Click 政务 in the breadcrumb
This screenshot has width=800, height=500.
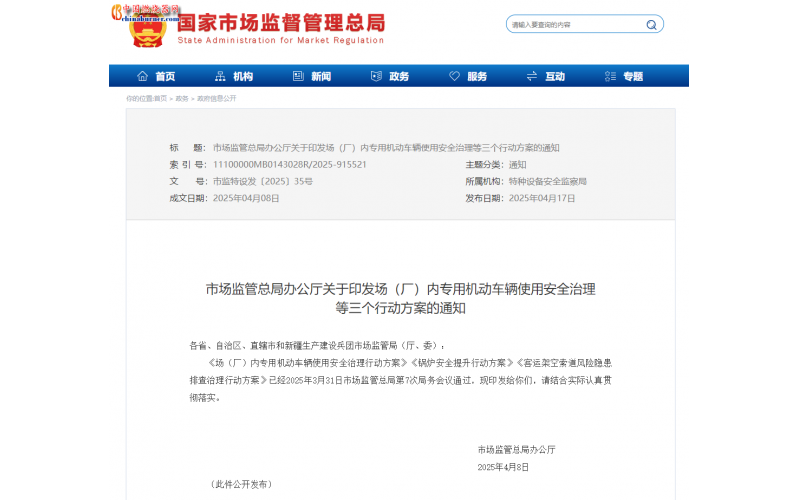tap(182, 98)
